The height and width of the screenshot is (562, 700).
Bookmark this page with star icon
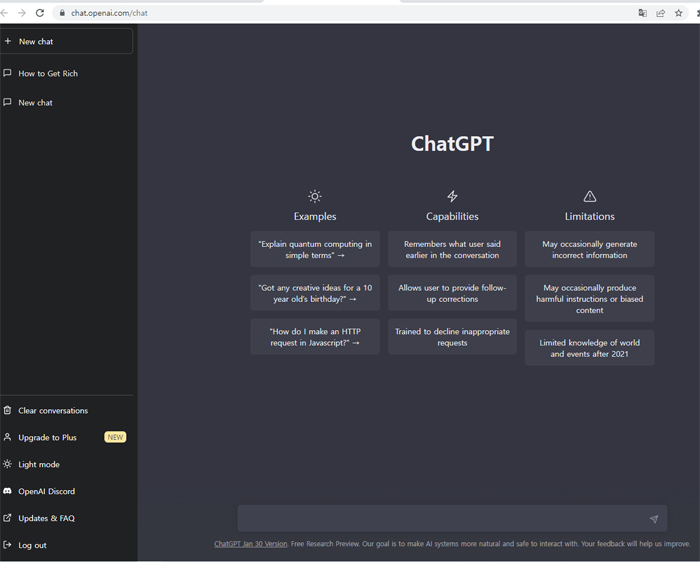[x=679, y=13]
